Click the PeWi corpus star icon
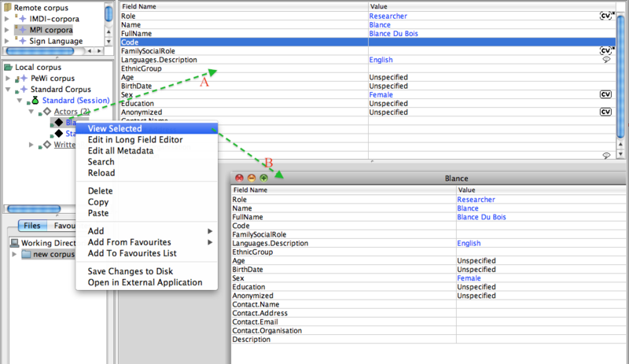Viewport: 629px width, 364px height. (x=24, y=78)
